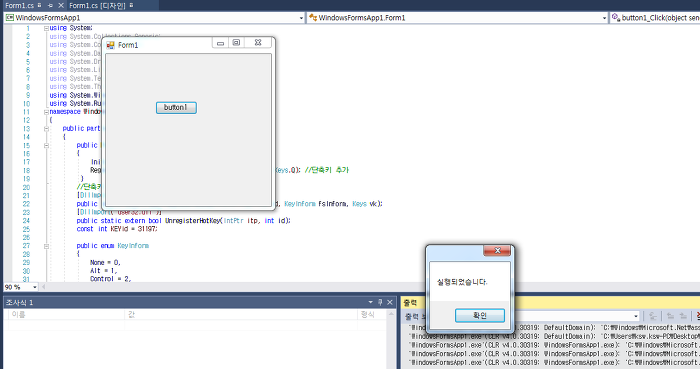Collapse the using block at line 1
Screen dimensions: 700x369
click(x=46, y=28)
